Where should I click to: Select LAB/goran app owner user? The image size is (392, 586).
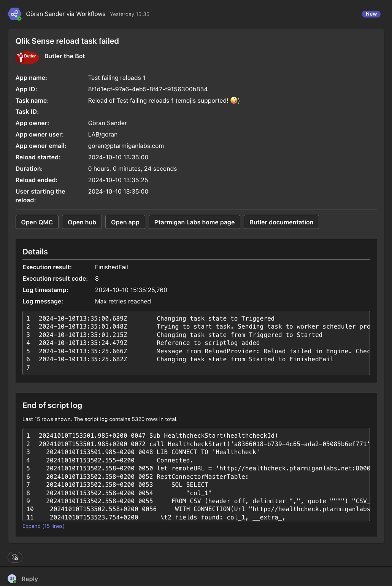click(103, 134)
